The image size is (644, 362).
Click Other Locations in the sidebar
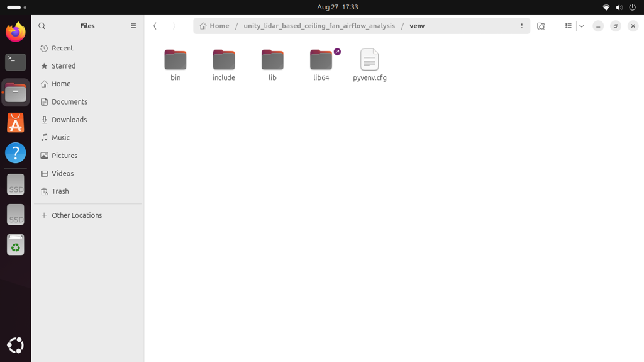click(x=87, y=215)
